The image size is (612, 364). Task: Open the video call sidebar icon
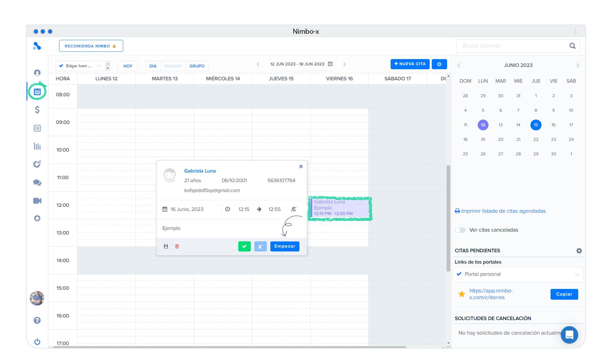coord(37,201)
